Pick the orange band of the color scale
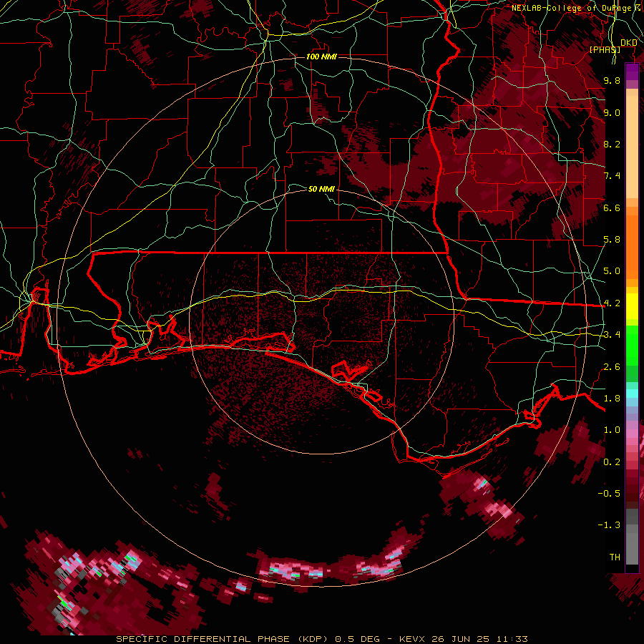The image size is (644, 644). 632,243
